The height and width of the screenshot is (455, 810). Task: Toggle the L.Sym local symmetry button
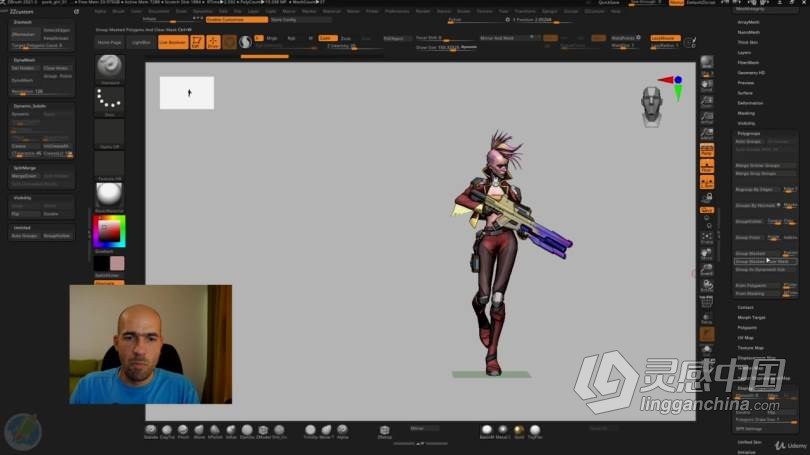707,182
